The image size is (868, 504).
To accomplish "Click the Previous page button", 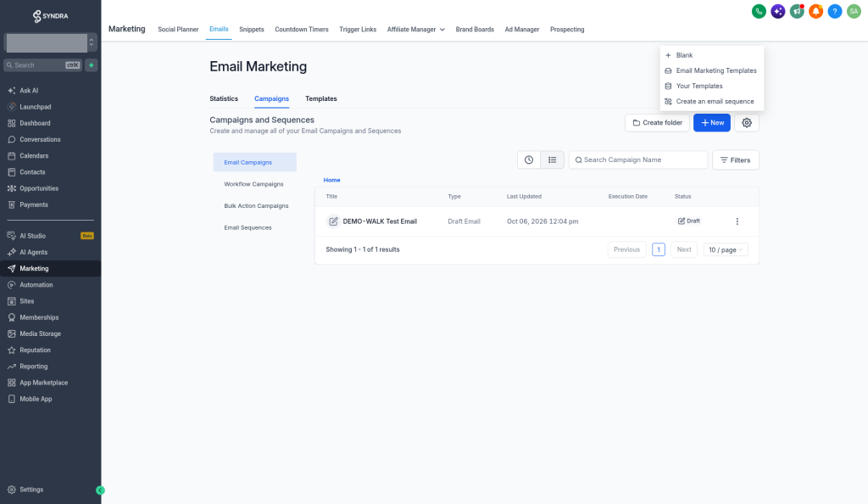I will [626, 249].
